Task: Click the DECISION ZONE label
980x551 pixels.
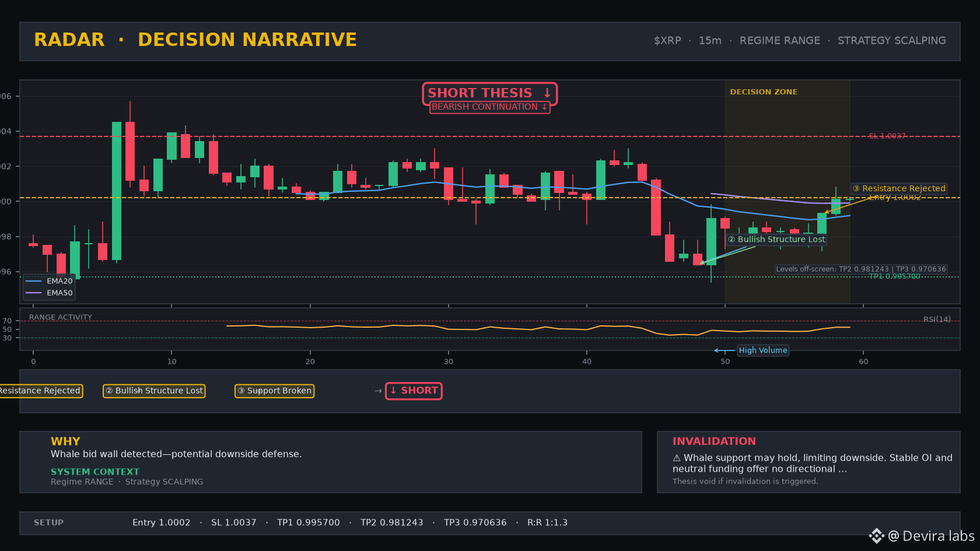Action: pos(764,92)
